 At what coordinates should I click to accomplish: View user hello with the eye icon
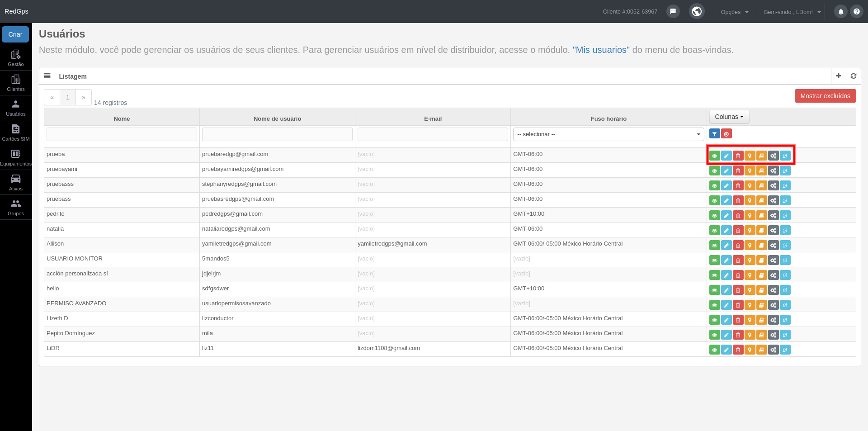(714, 290)
